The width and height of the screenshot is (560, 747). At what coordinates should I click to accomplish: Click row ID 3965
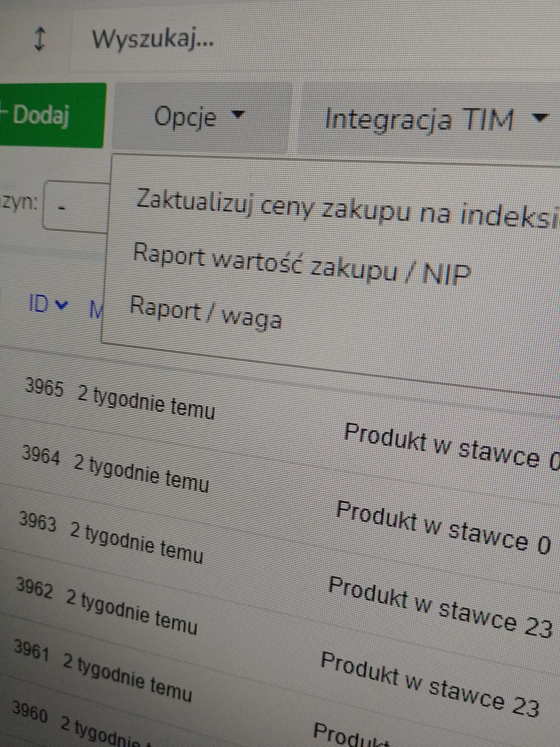[44, 388]
